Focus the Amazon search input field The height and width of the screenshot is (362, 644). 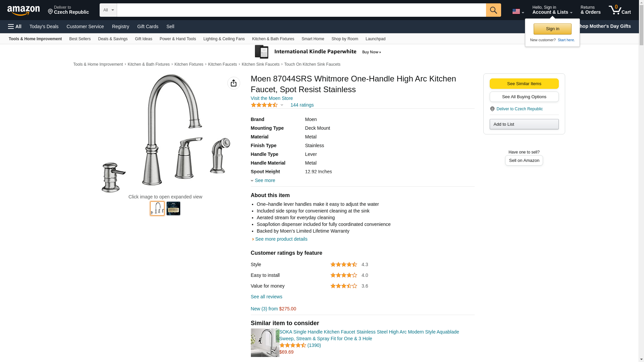click(301, 10)
